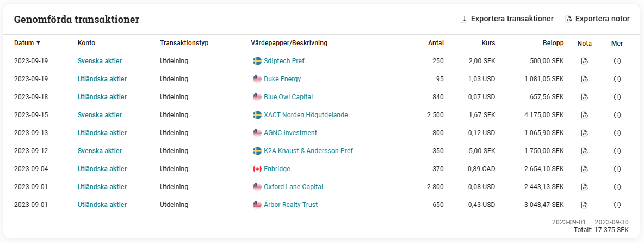Open the Sdiptech Pref security link
Image resolution: width=644 pixels, height=243 pixels.
click(x=284, y=61)
